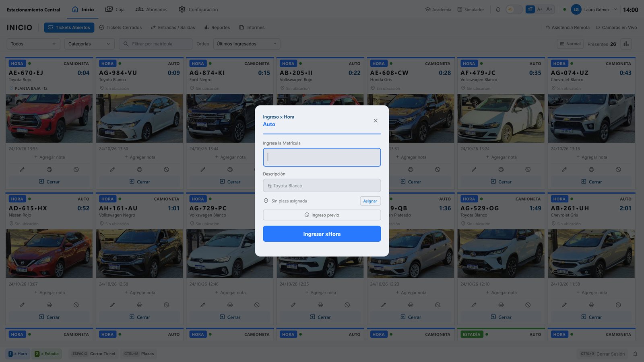Open the Academia link
The image size is (644, 362).
(x=438, y=9)
